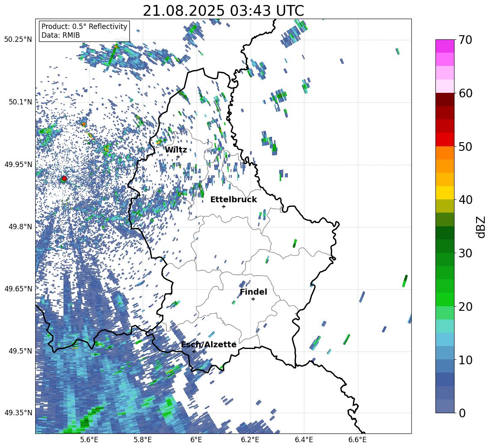The image size is (491, 448).
Task: Click the Ettelbruck city label
Action: coord(233,200)
